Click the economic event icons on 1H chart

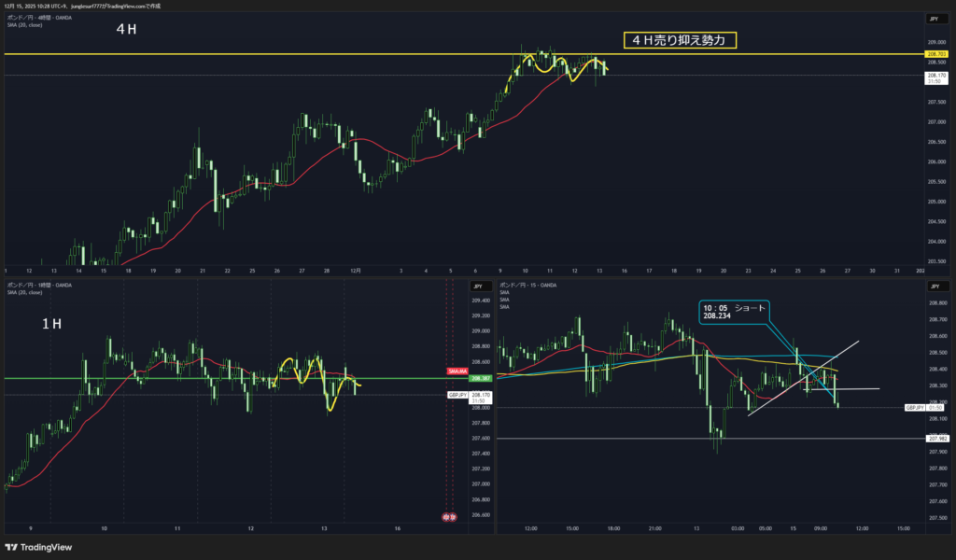[x=449, y=517]
